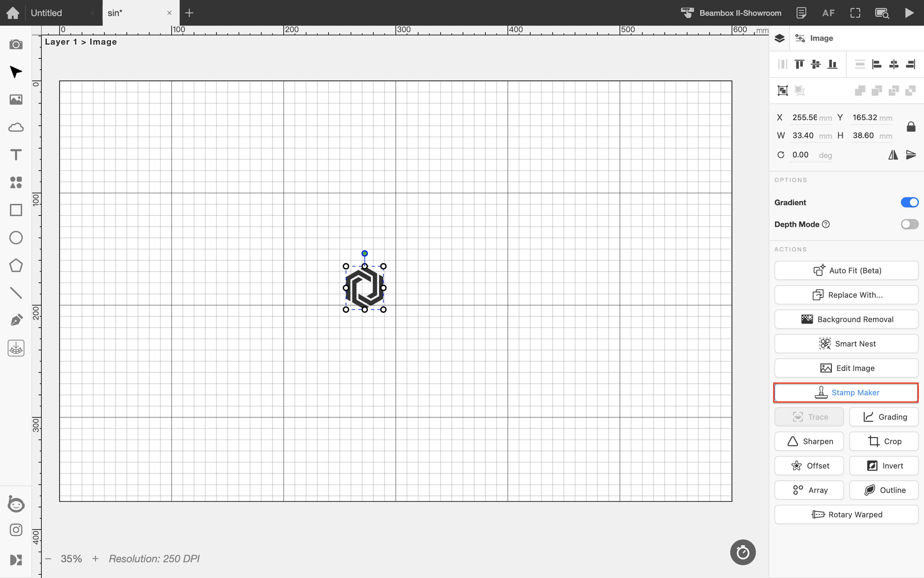Close the sin* tab
The height and width of the screenshot is (578, 924).
click(169, 13)
